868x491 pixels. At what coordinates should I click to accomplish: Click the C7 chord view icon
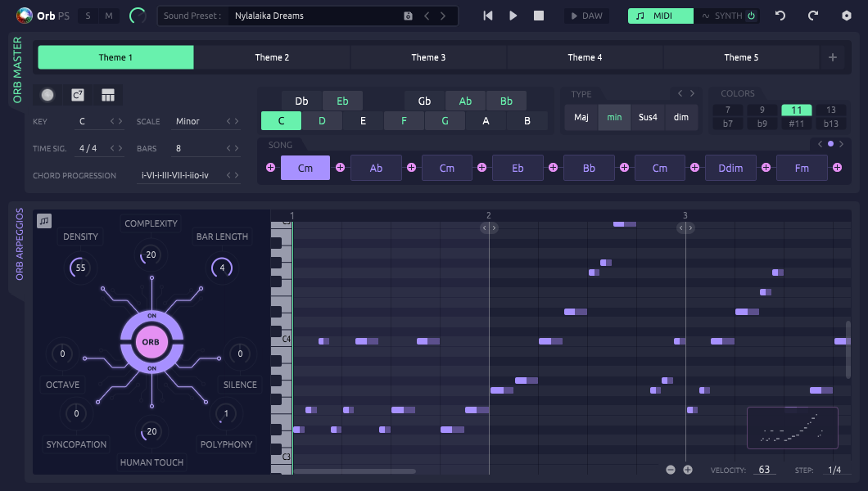coord(78,95)
